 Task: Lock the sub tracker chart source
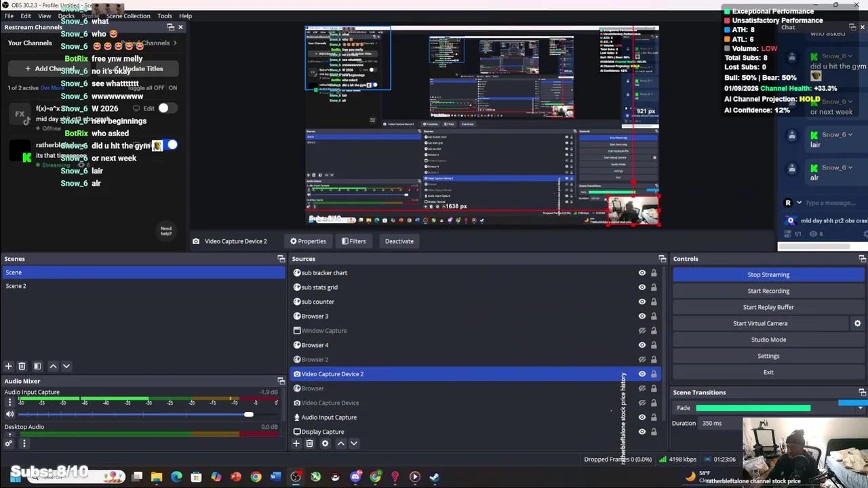654,273
